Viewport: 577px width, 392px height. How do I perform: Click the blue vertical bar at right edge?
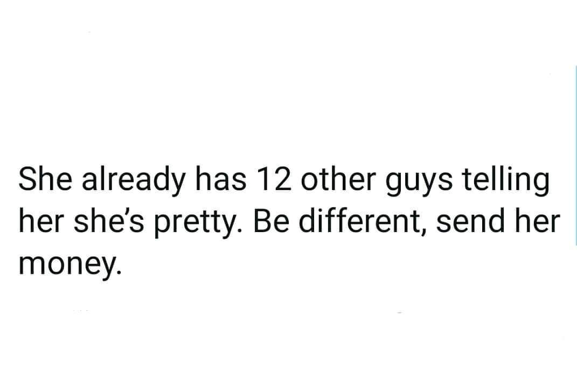575,156
